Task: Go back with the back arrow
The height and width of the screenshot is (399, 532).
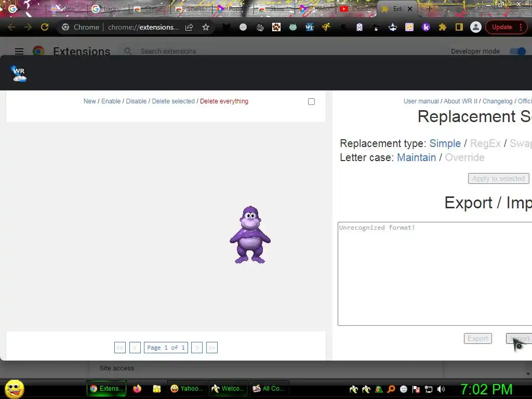Action: [x=11, y=27]
